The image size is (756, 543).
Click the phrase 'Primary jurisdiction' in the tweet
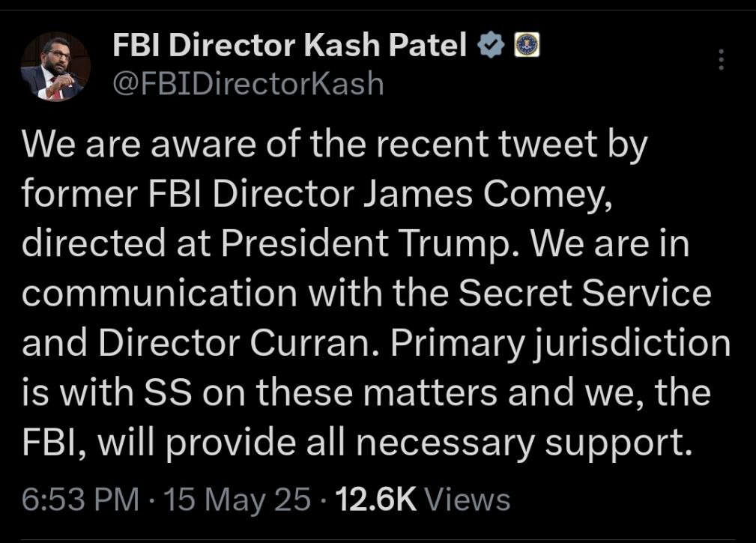tap(560, 342)
